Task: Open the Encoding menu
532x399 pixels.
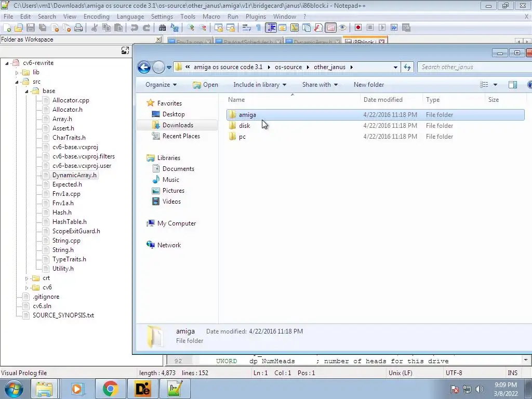Action: tap(96, 17)
